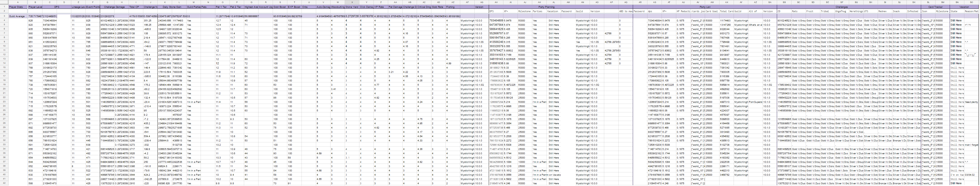Click column header X
The width and height of the screenshot is (980, 186).
point(352,2)
